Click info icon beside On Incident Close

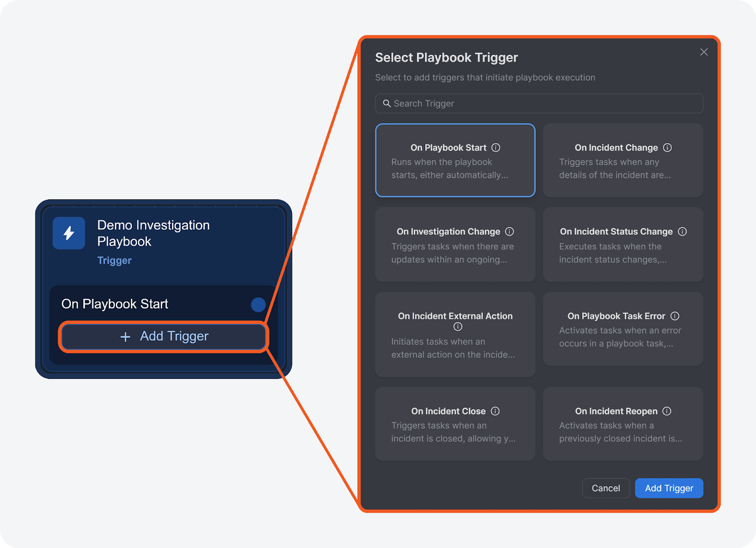point(495,411)
